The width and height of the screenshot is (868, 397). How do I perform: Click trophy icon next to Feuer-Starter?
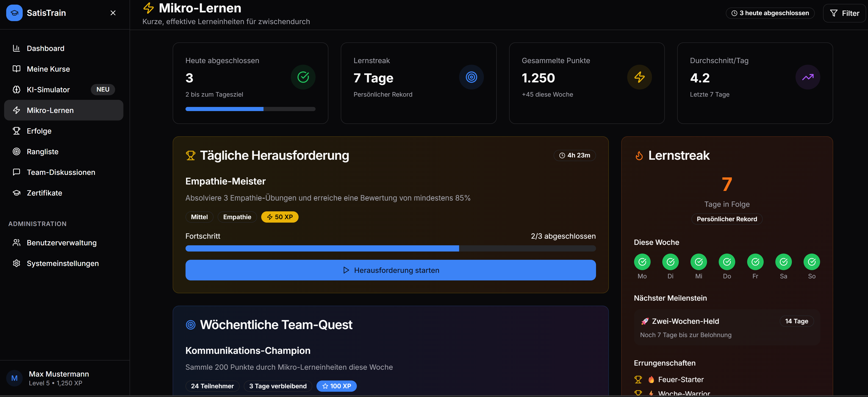(x=638, y=380)
